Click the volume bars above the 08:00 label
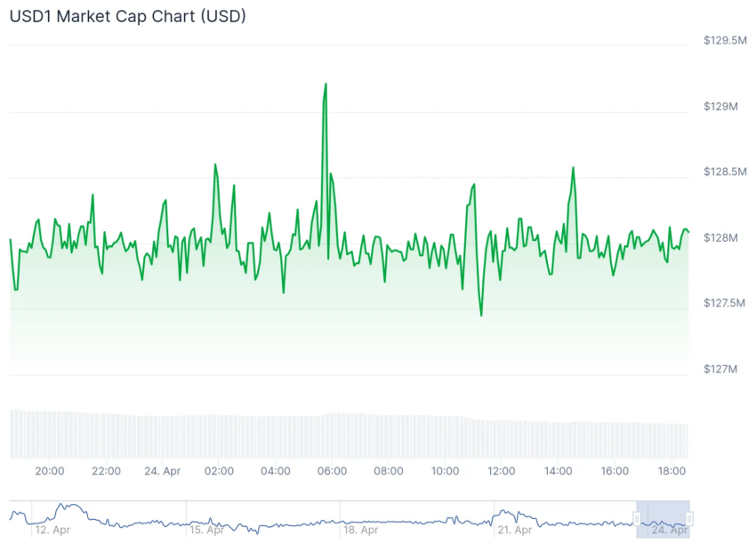756x551 pixels. point(389,435)
